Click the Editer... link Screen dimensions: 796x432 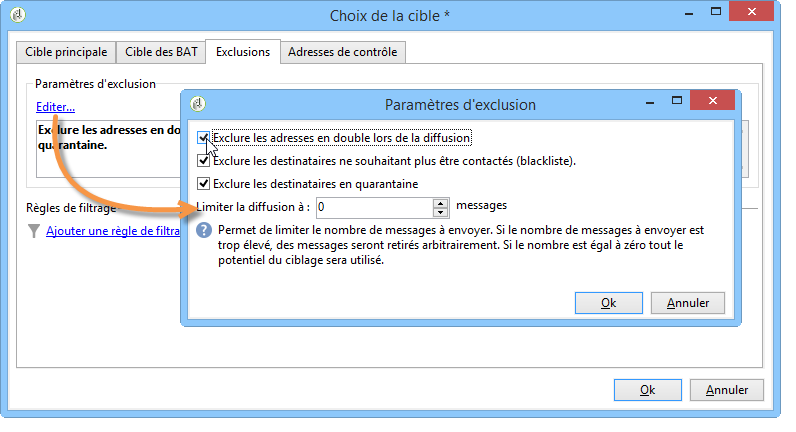(55, 107)
